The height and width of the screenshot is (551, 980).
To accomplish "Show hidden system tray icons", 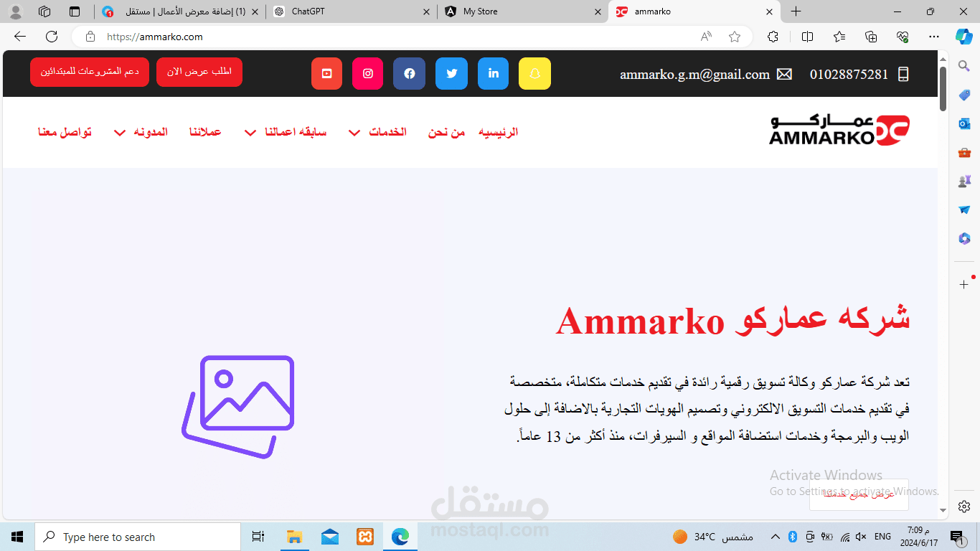I will [775, 537].
